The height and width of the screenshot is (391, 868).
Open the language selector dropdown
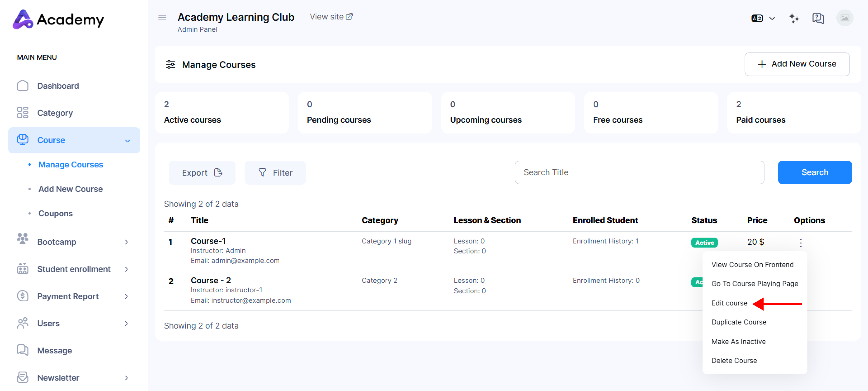(x=763, y=18)
